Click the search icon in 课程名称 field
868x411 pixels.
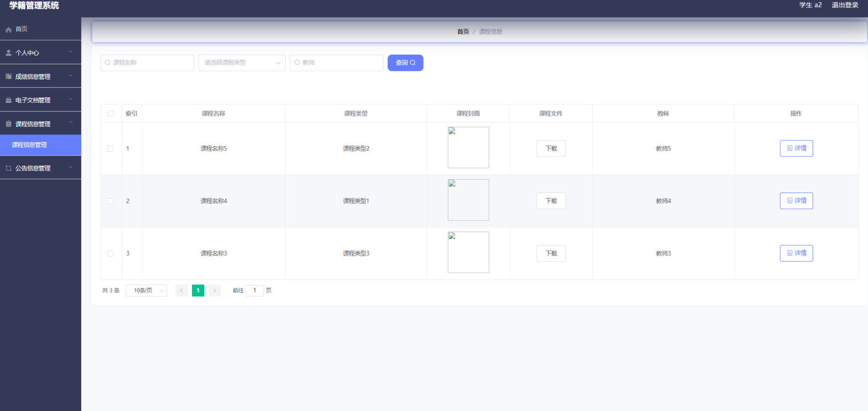click(108, 62)
